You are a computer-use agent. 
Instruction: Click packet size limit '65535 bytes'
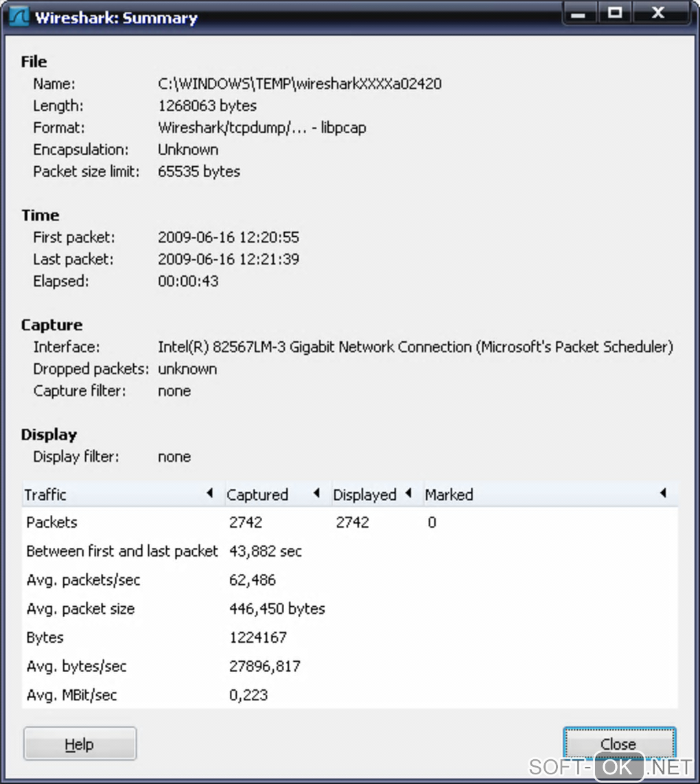click(x=199, y=172)
